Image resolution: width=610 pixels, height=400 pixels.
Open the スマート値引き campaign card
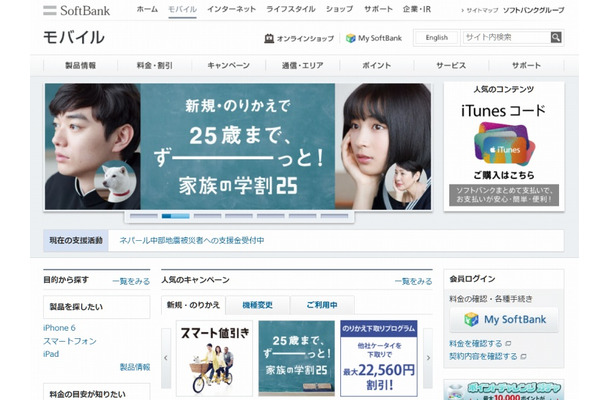(214, 358)
